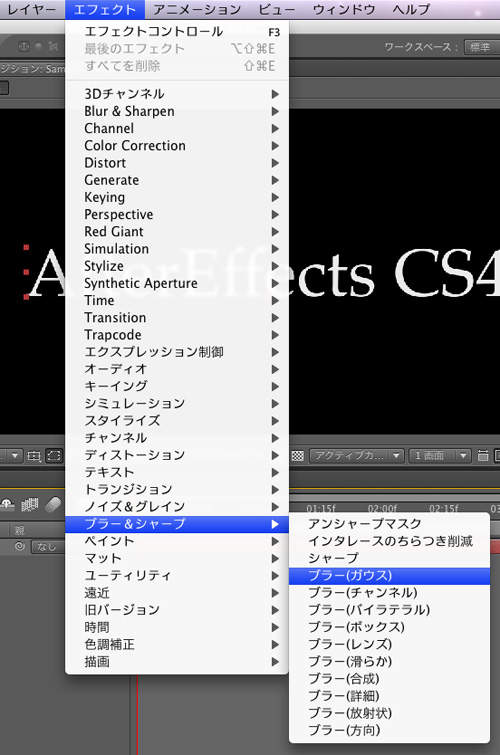
Task: Expand the トランジション submenu
Action: (177, 490)
